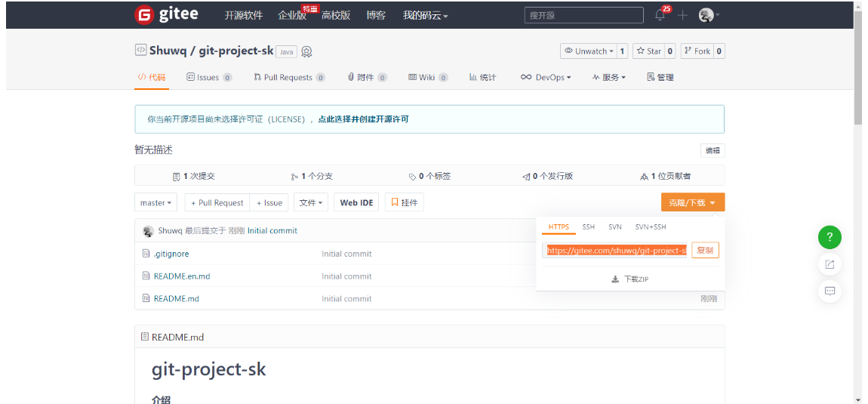
Task: Click the clone URL text field
Action: (615, 251)
